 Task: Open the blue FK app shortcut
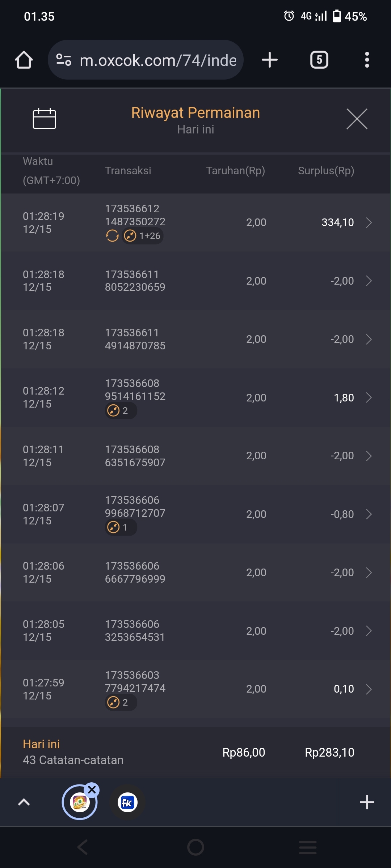pyautogui.click(x=127, y=803)
